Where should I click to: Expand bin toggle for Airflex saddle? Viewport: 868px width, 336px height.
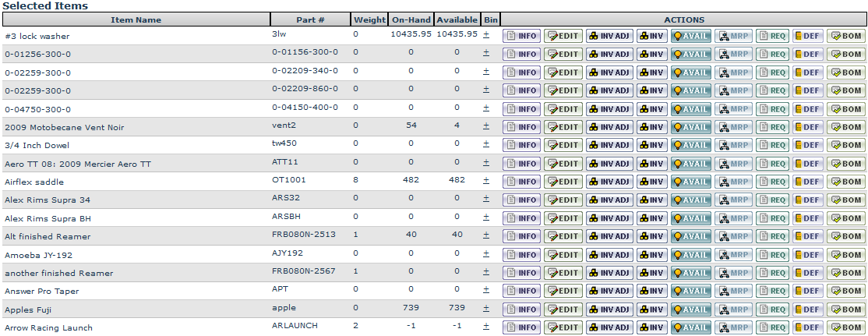(x=486, y=180)
